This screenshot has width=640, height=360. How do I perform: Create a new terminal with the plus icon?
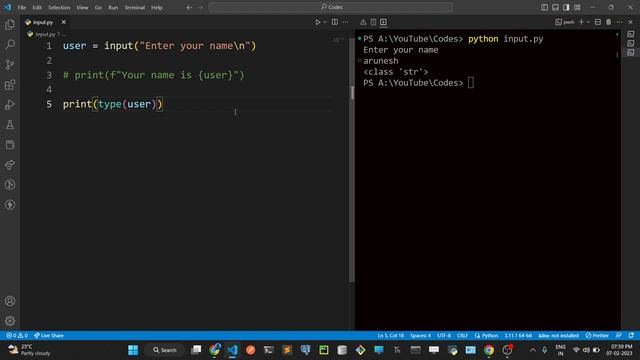coord(582,22)
